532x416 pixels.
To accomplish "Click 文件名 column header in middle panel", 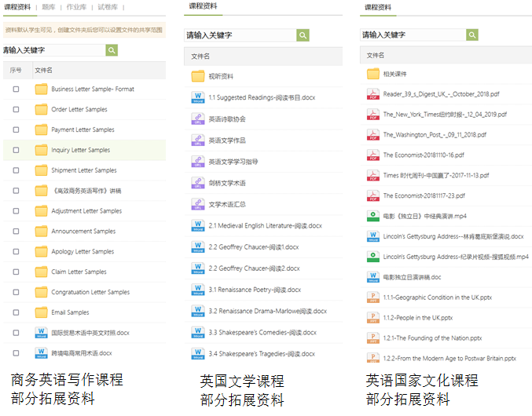I will point(201,57).
